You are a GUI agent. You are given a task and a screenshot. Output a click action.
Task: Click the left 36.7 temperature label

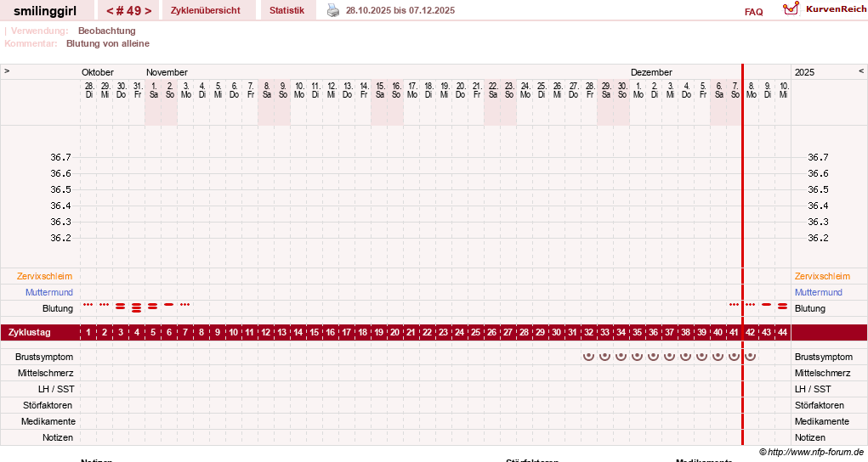(x=61, y=157)
